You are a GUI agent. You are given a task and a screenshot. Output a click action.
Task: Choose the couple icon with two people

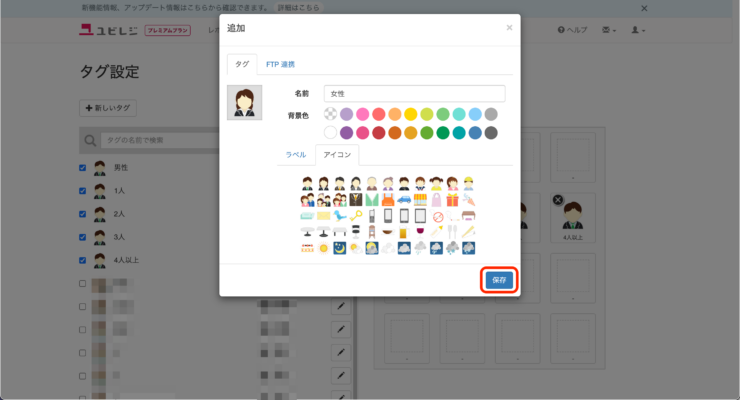point(307,200)
